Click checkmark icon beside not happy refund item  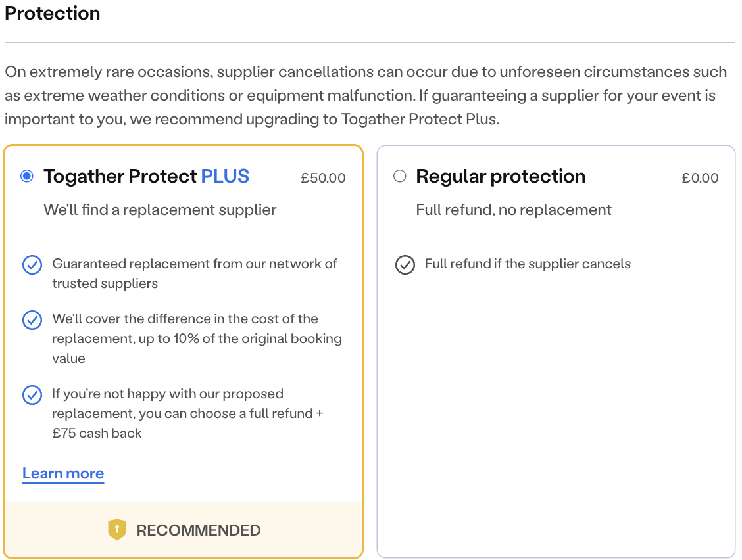coord(32,395)
